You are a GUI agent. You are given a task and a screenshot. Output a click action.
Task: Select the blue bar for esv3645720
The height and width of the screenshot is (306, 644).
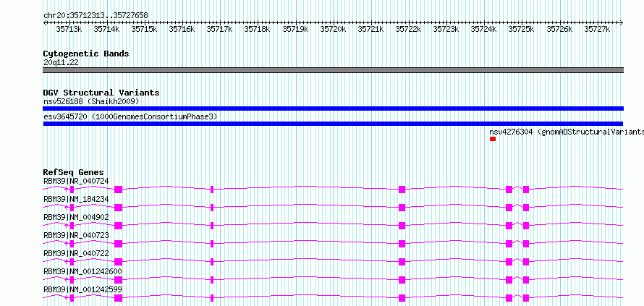[x=333, y=124]
